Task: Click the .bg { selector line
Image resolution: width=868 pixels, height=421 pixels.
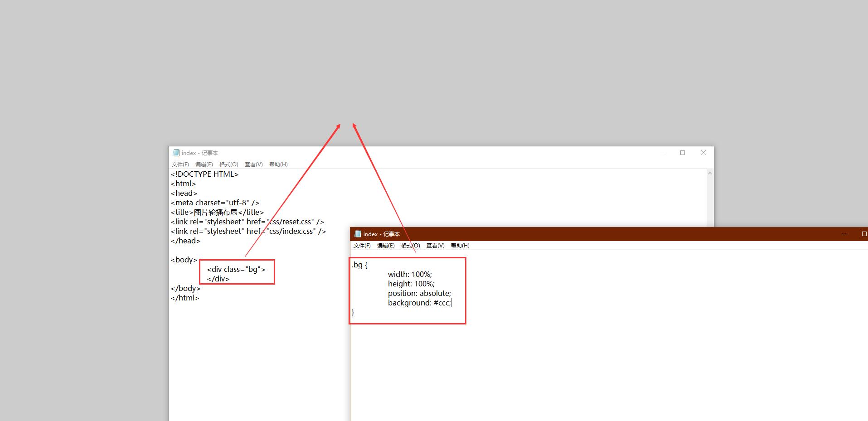Action: point(359,265)
